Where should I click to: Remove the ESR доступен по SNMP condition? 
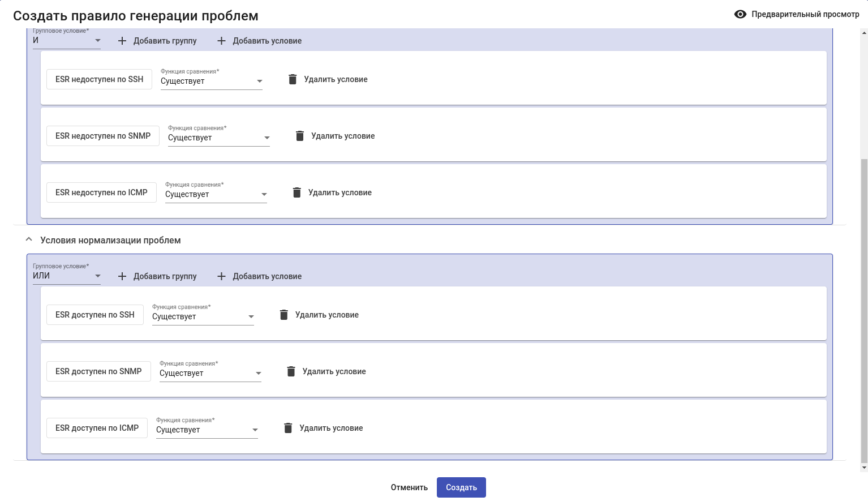[291, 371]
